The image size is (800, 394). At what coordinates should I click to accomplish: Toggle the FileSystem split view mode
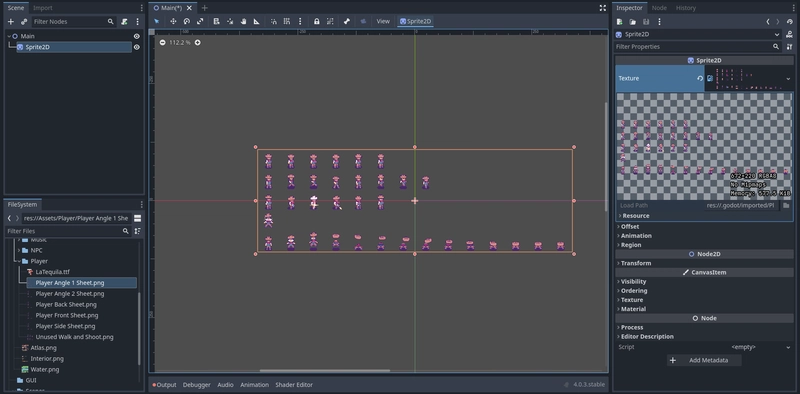pos(137,218)
